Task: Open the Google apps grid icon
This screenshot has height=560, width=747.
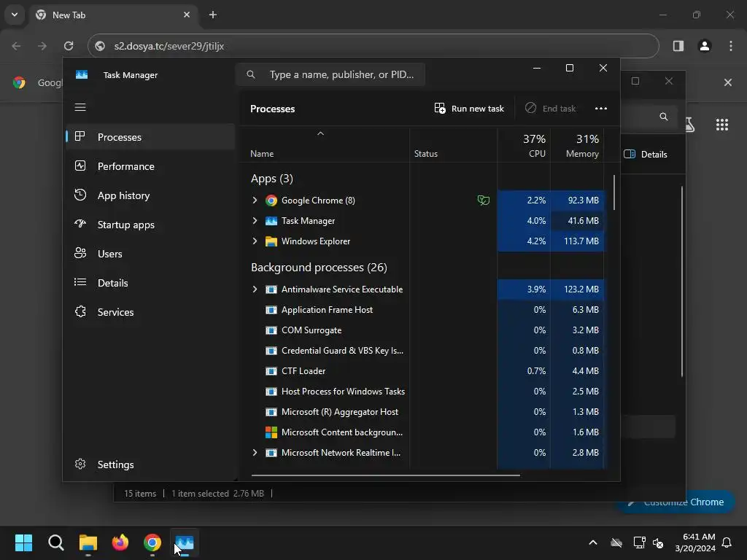Action: tap(722, 125)
